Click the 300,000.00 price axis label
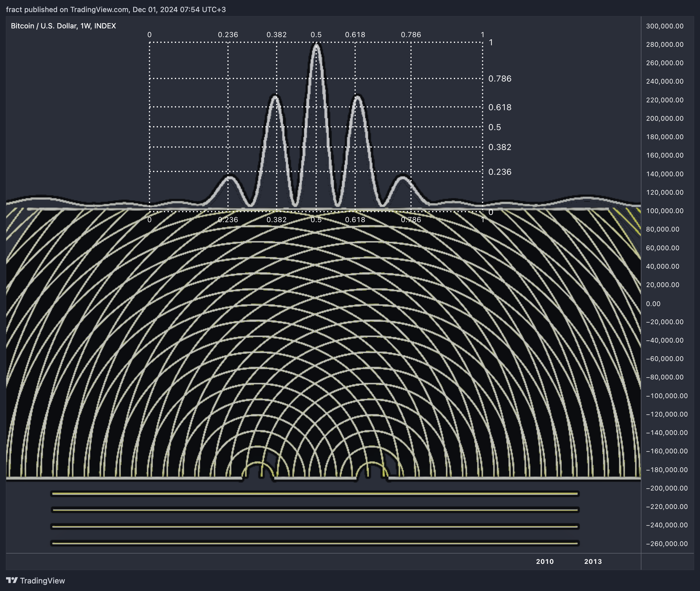700x591 pixels. pyautogui.click(x=665, y=26)
